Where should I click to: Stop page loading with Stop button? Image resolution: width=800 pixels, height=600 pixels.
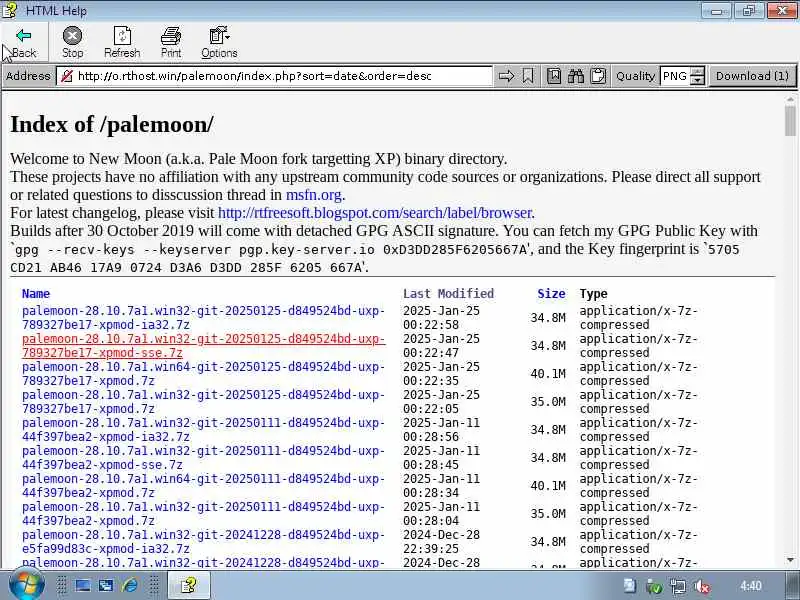[x=72, y=42]
